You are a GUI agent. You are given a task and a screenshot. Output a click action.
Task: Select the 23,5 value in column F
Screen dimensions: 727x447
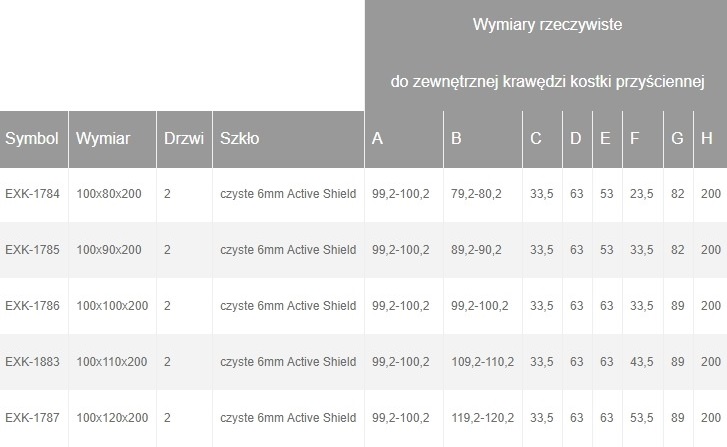pos(640,194)
